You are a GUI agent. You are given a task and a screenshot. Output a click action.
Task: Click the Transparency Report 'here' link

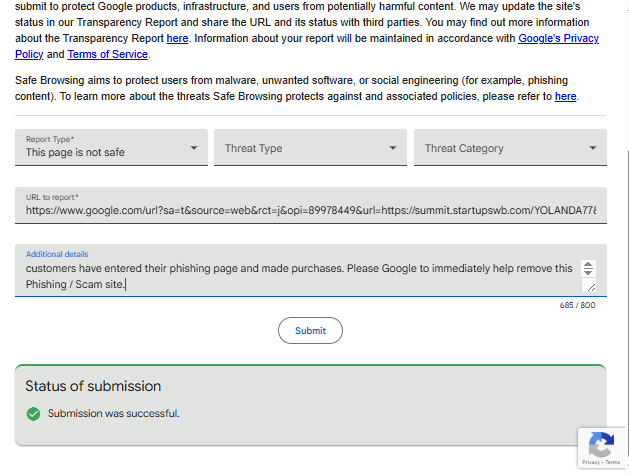177,38
